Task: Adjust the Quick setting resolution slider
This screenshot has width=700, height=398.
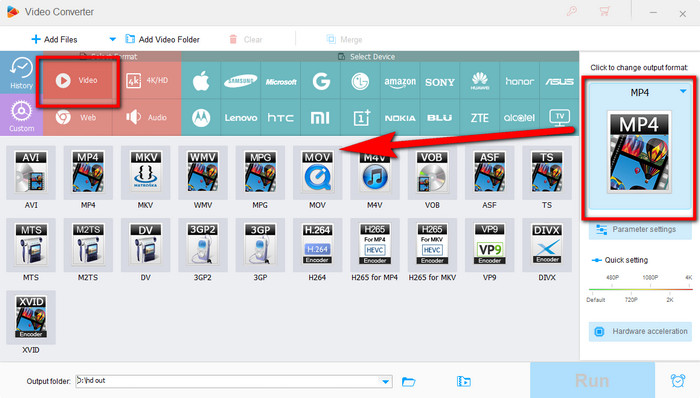Action: click(640, 289)
